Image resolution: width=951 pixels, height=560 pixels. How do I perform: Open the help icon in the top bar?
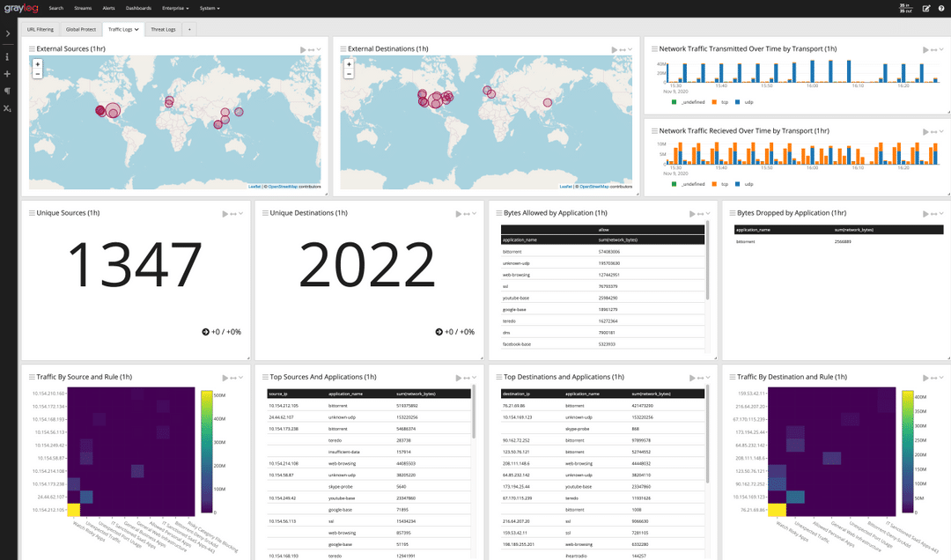[x=941, y=8]
